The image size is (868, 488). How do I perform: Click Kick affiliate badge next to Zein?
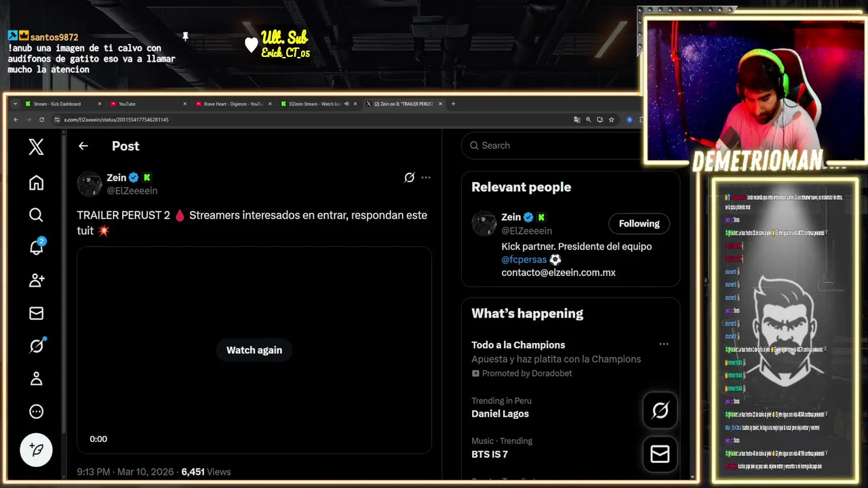coord(146,178)
